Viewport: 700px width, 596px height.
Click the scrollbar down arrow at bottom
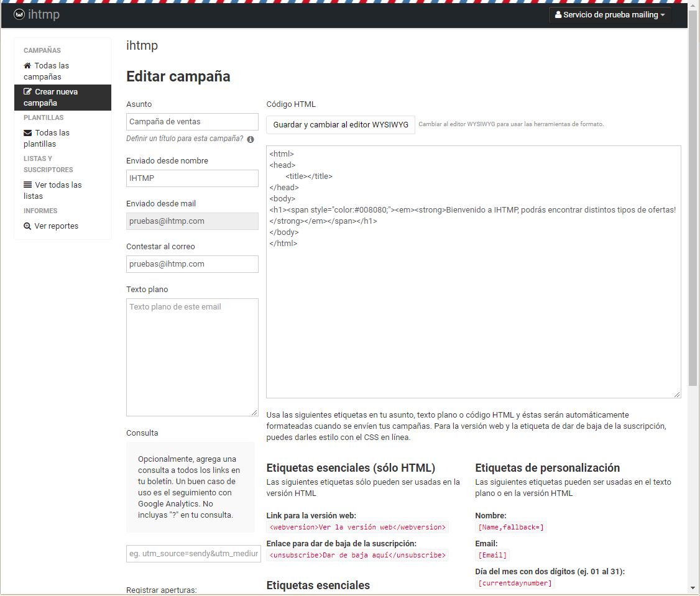[x=693, y=589]
